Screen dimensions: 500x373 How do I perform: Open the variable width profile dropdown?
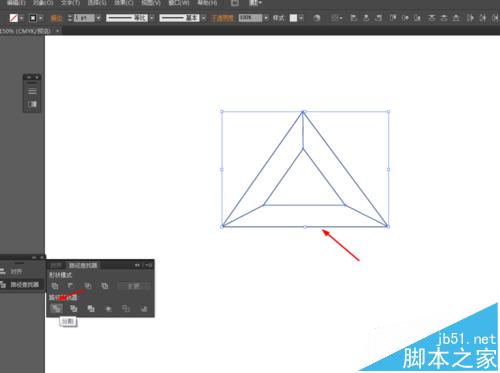tap(152, 18)
